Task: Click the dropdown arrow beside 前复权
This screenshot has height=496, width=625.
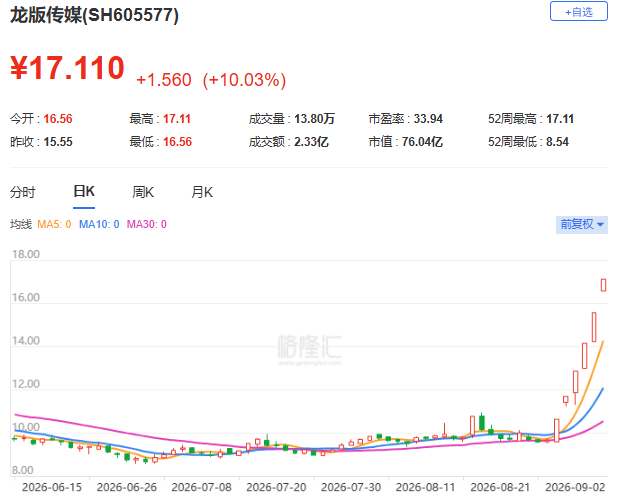Action: [600, 225]
